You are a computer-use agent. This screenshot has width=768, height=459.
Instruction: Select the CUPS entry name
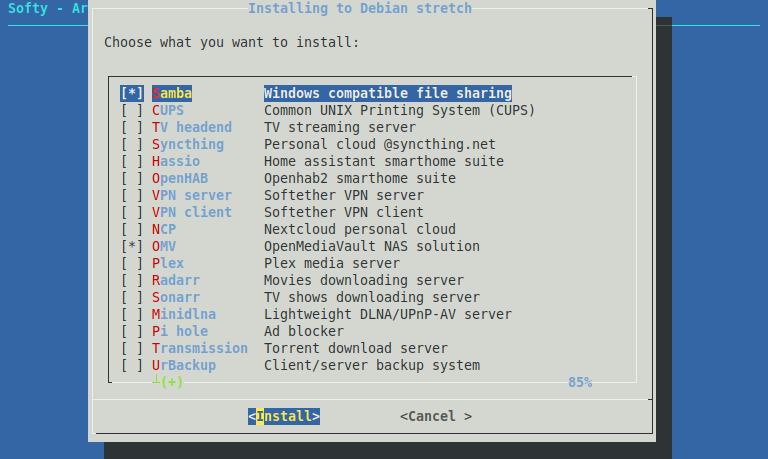tap(168, 110)
